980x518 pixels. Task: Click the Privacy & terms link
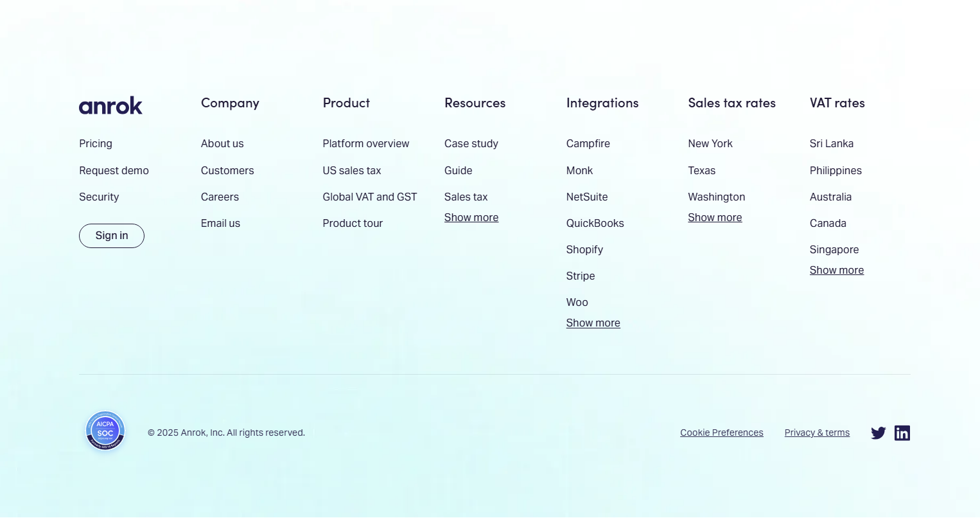pyautogui.click(x=817, y=433)
